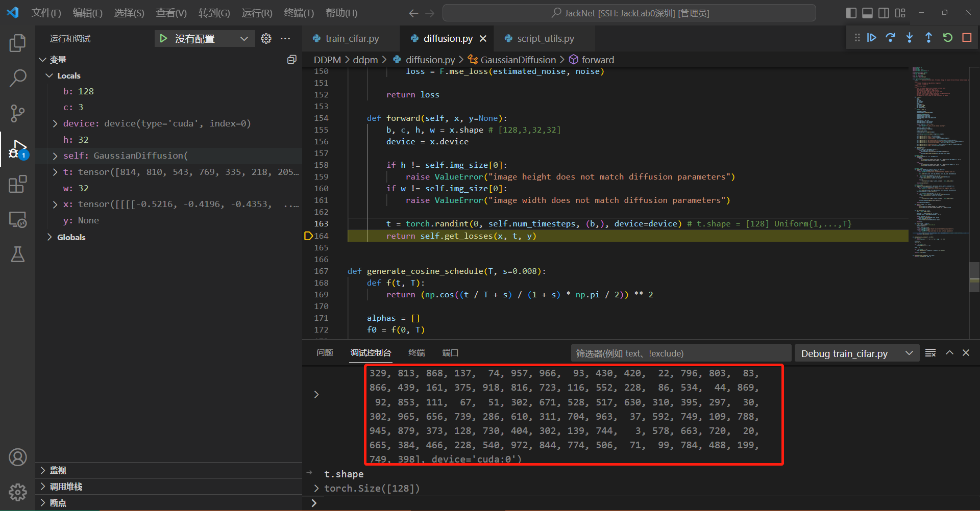Select the 调试控制台 panel tab
The height and width of the screenshot is (511, 980).
[x=371, y=353]
